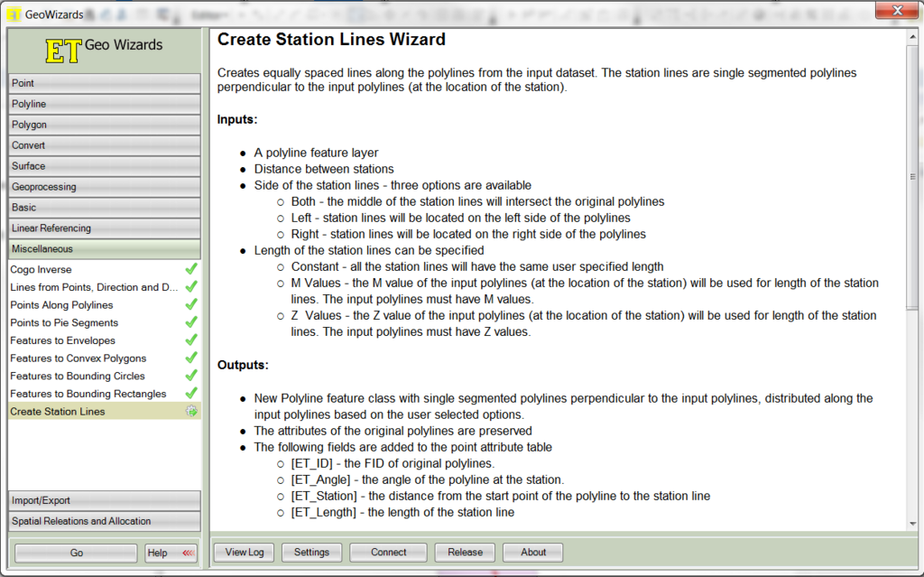Screen dimensions: 924x577
Task: Expand the Linear Referencing category
Action: point(104,228)
